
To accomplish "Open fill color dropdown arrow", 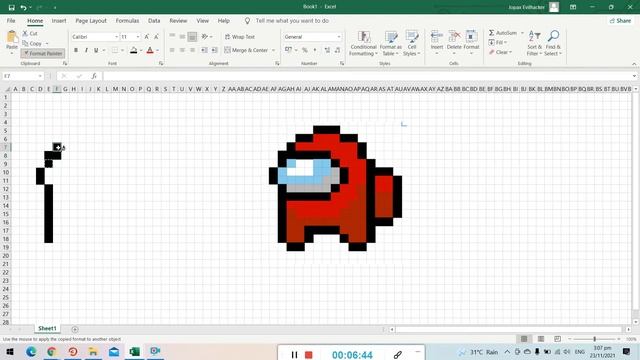I will coord(141,50).
